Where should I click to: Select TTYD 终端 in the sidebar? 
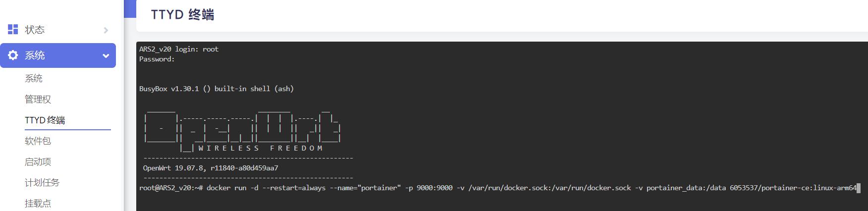coord(45,120)
